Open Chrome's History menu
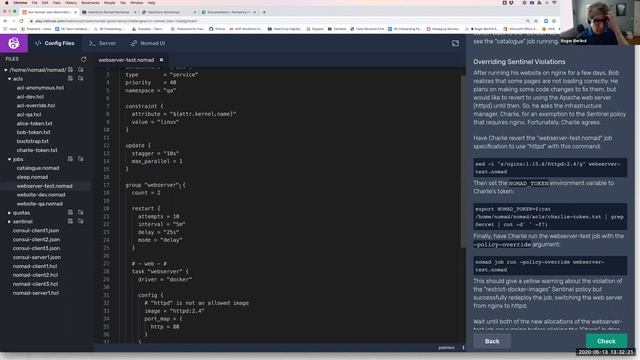Screen dimensions: 640x360 (71, 2)
